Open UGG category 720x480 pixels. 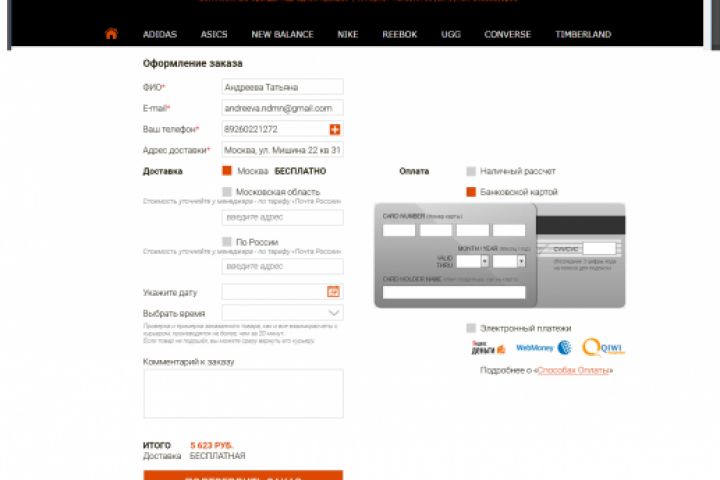(x=450, y=34)
